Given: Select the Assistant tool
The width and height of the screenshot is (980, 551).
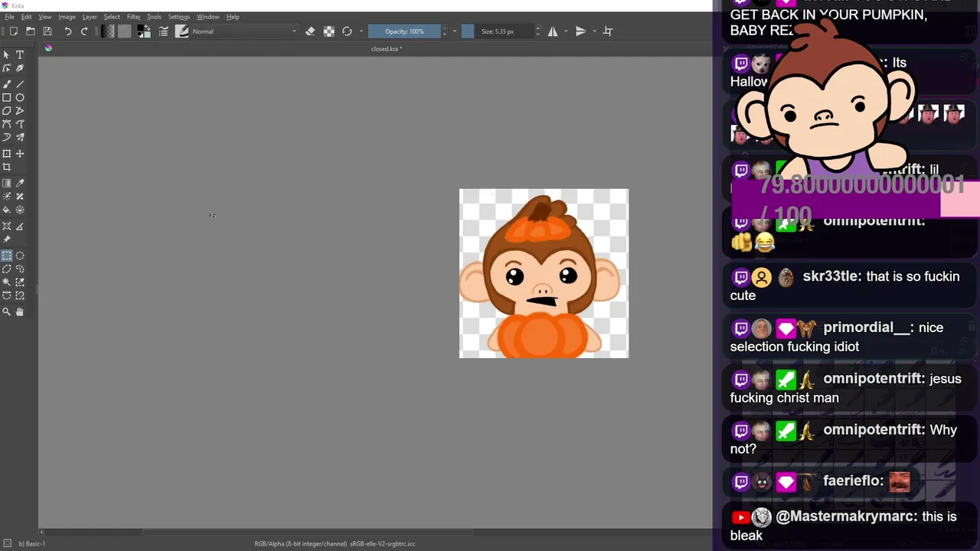Looking at the screenshot, I should point(7,227).
